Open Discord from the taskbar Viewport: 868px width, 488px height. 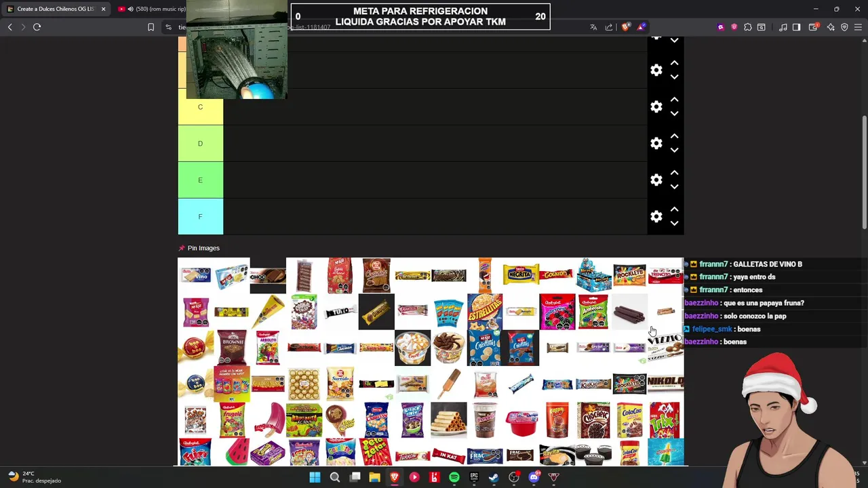click(x=534, y=477)
